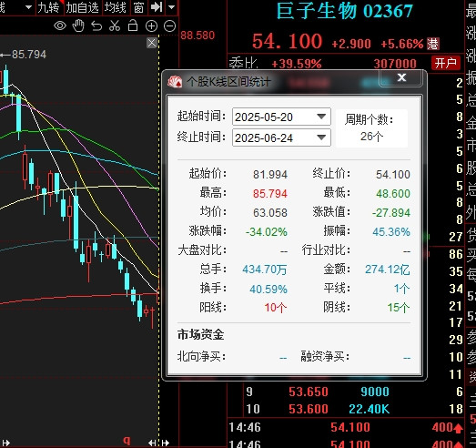Click the 委比 value +39.59%
The image size is (476, 448).
click(297, 64)
